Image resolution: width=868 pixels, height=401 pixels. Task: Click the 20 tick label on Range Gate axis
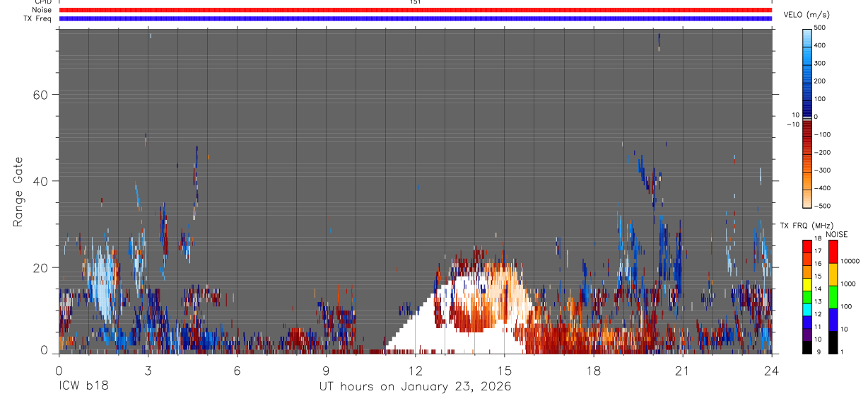(x=40, y=267)
